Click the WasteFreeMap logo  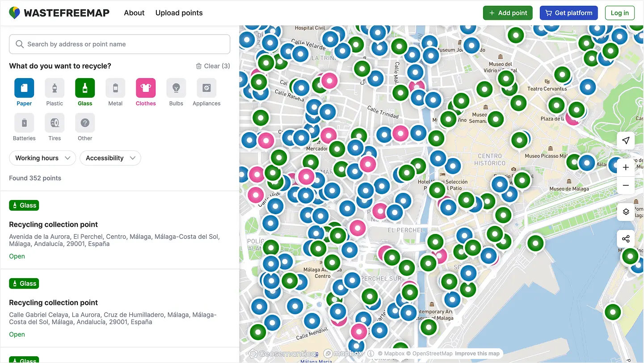click(x=59, y=13)
